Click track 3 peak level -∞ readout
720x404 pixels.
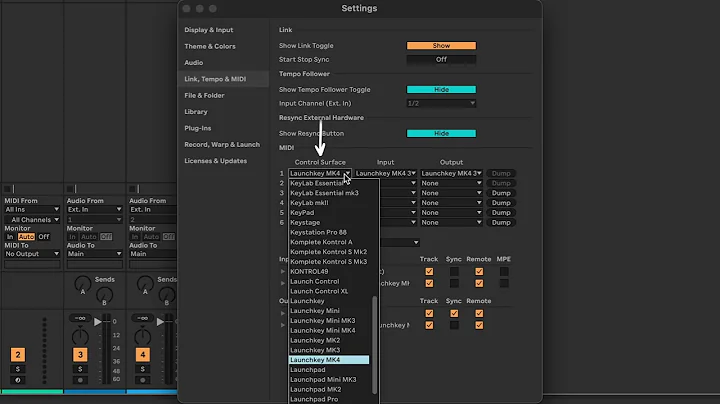(x=80, y=318)
